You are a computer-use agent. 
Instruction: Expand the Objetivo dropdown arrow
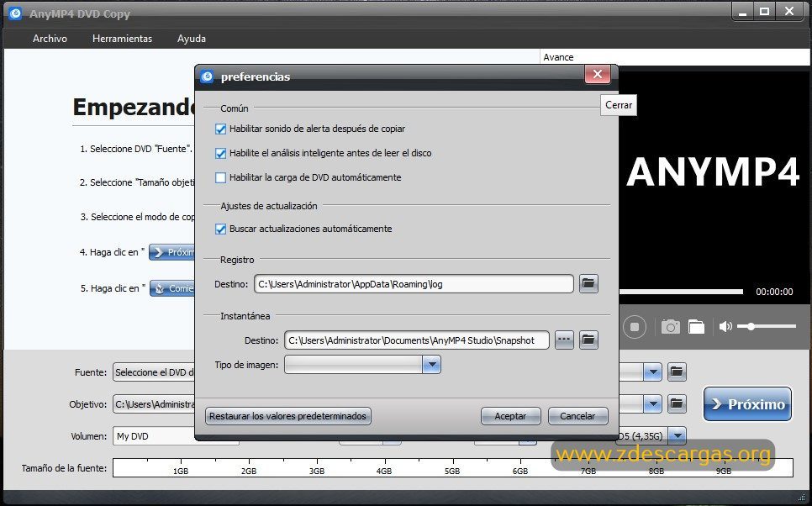tap(652, 404)
